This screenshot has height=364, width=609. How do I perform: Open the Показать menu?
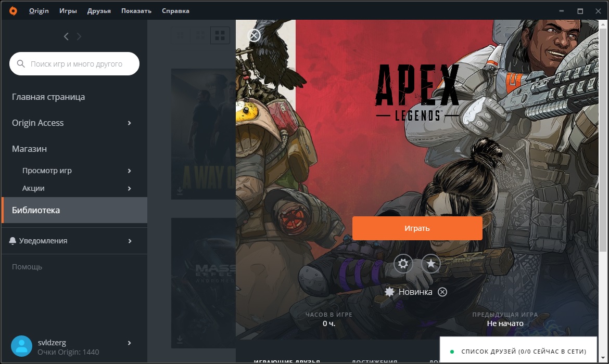click(136, 11)
